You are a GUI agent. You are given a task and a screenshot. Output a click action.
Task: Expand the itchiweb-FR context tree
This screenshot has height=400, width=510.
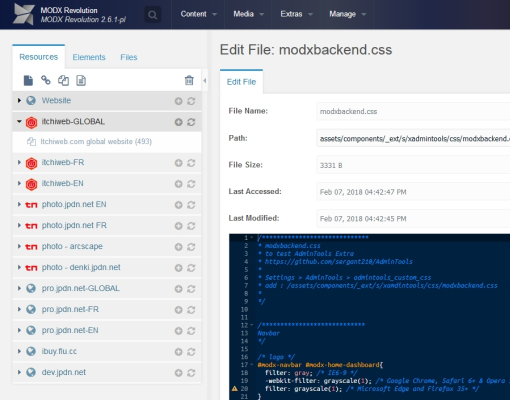(x=19, y=162)
